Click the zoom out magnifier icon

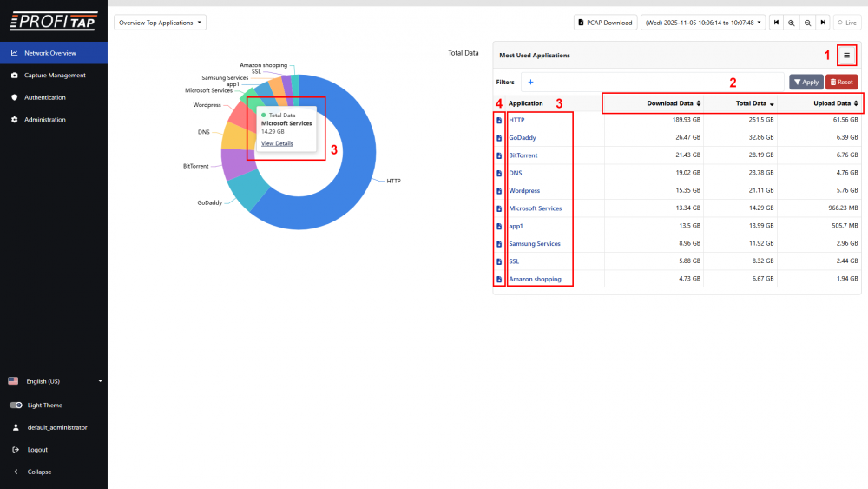(807, 23)
